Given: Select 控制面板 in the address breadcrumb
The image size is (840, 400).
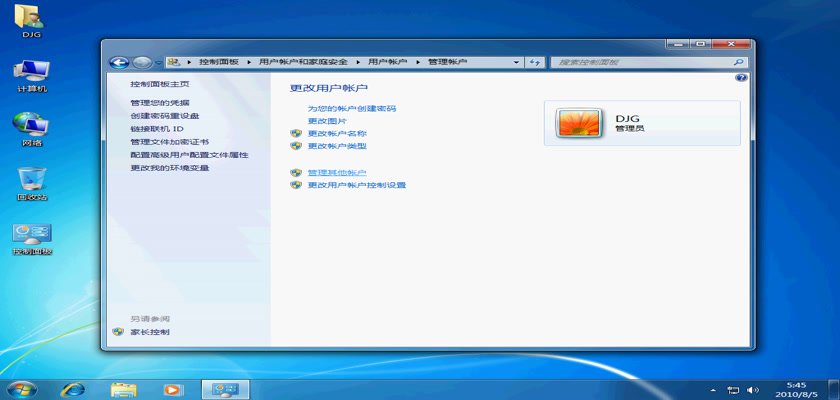Looking at the screenshot, I should [220, 62].
